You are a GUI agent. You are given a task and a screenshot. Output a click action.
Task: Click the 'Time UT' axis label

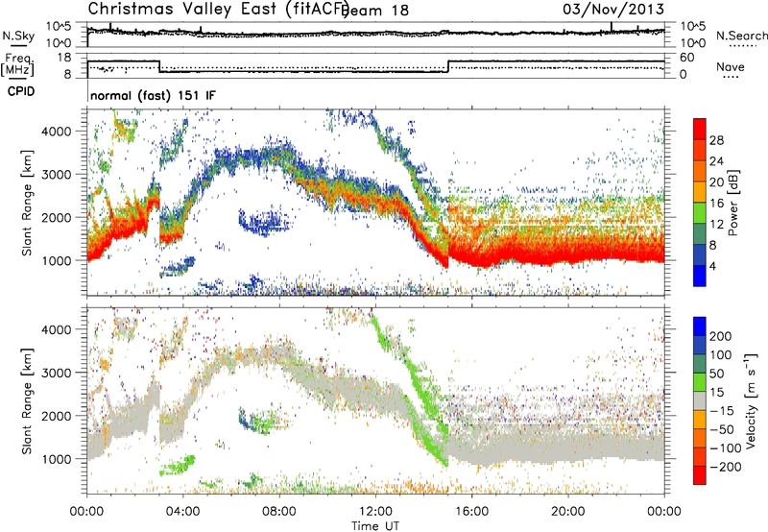[375, 525]
